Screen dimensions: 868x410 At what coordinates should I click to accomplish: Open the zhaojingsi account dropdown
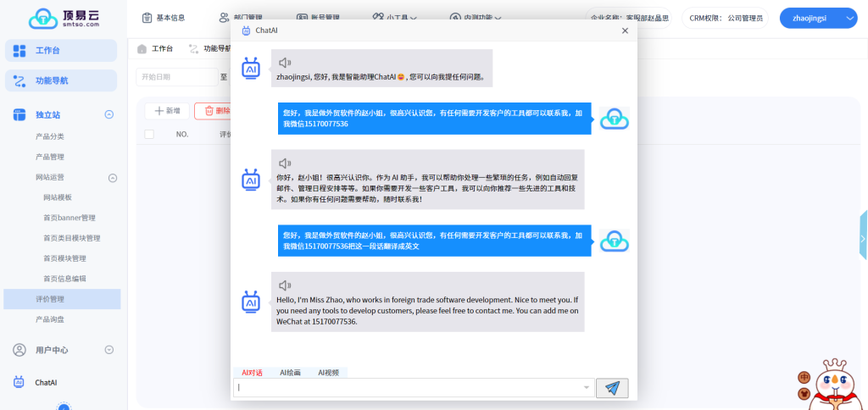coord(817,17)
